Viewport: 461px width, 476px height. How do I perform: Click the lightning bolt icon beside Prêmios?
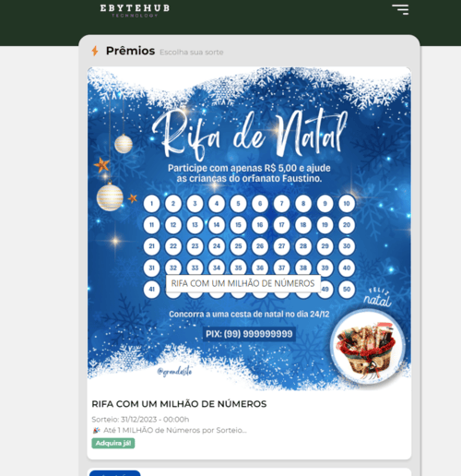(x=95, y=51)
